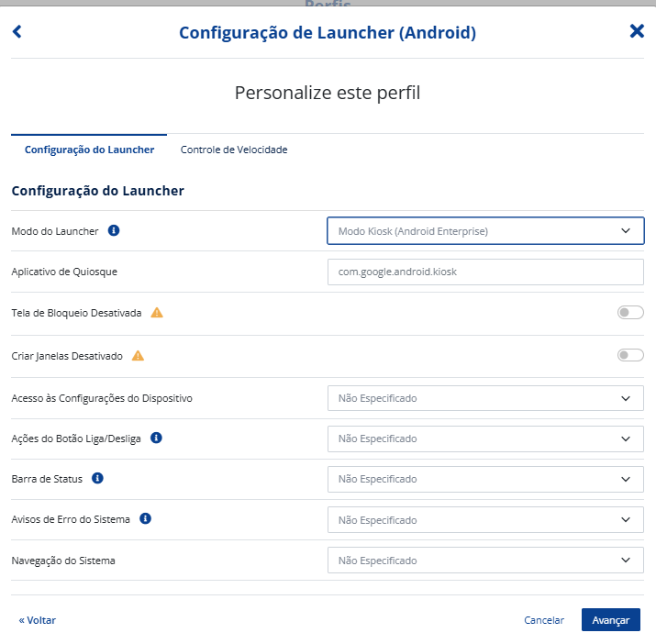This screenshot has height=644, width=656.
Task: Expand Acesso às Configurações do Dispositivo dropdown
Action: (x=485, y=398)
